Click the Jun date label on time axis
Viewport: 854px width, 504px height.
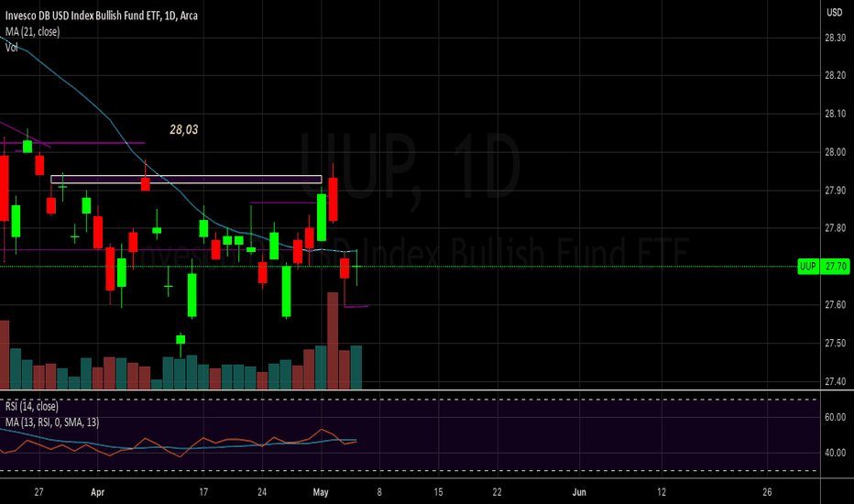(x=579, y=492)
